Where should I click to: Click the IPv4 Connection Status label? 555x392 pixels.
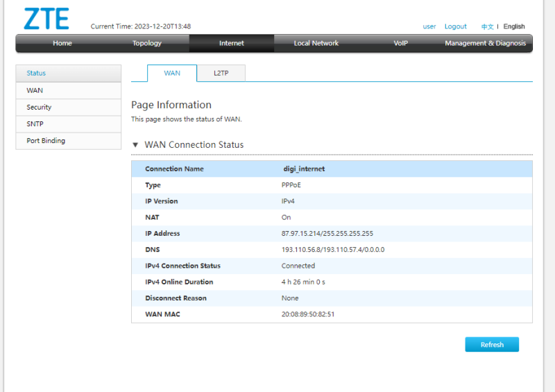182,266
